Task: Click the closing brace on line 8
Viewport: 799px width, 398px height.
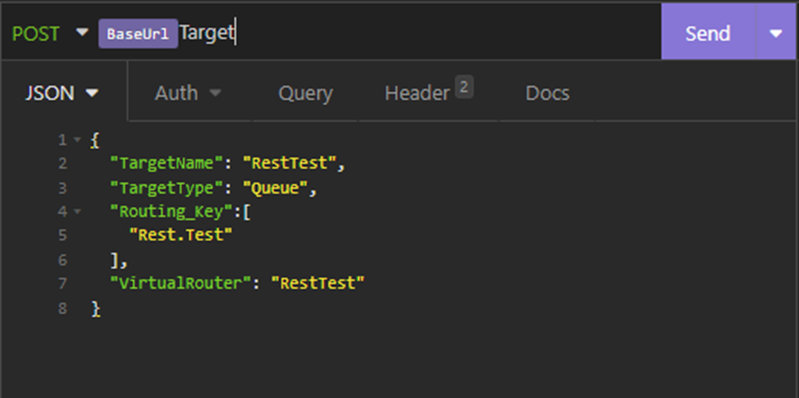Action: [95, 309]
